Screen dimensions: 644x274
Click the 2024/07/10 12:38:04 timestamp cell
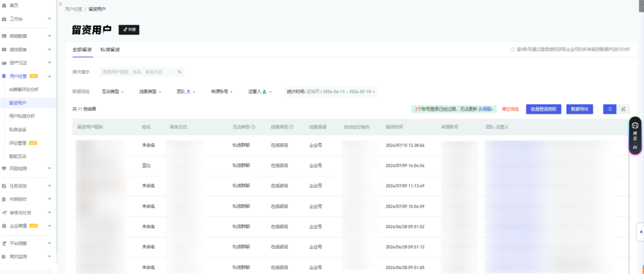click(x=405, y=145)
